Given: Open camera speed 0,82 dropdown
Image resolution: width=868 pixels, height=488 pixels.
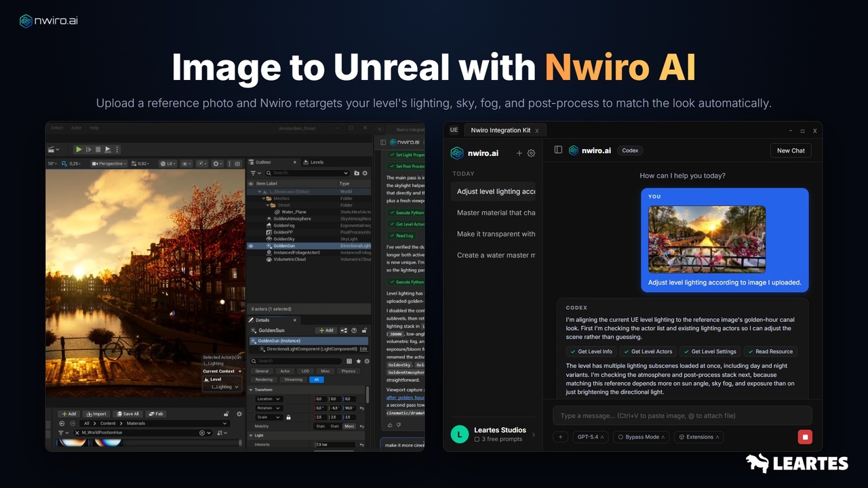Looking at the screenshot, I should pos(141,163).
